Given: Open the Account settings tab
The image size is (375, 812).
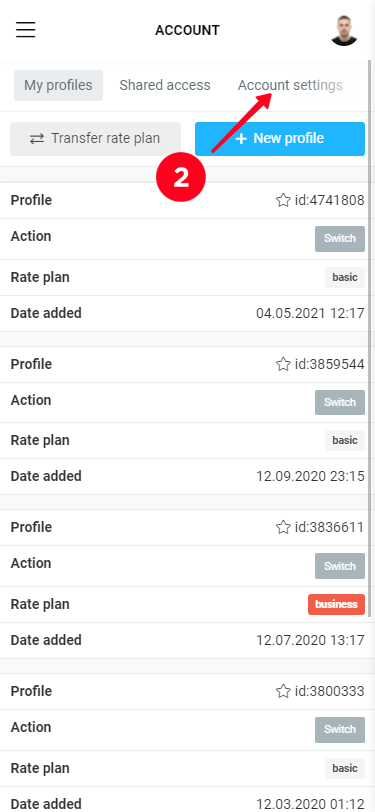Looking at the screenshot, I should tap(290, 85).
